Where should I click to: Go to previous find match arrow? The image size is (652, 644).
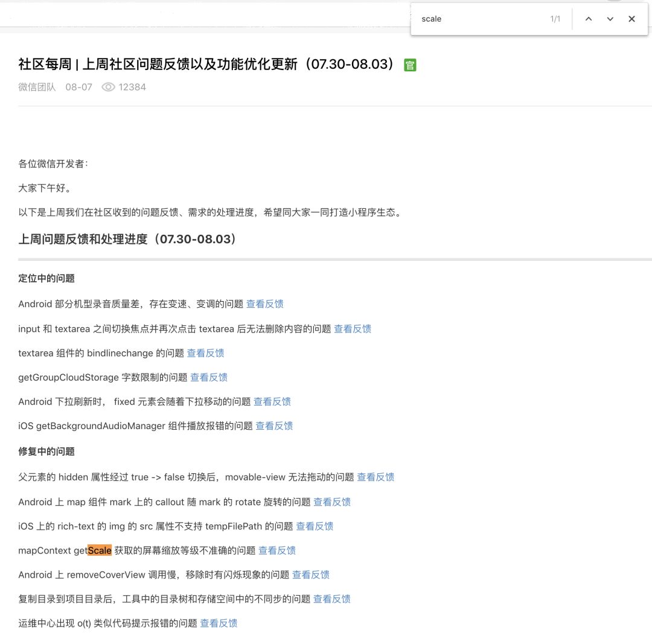(x=589, y=19)
